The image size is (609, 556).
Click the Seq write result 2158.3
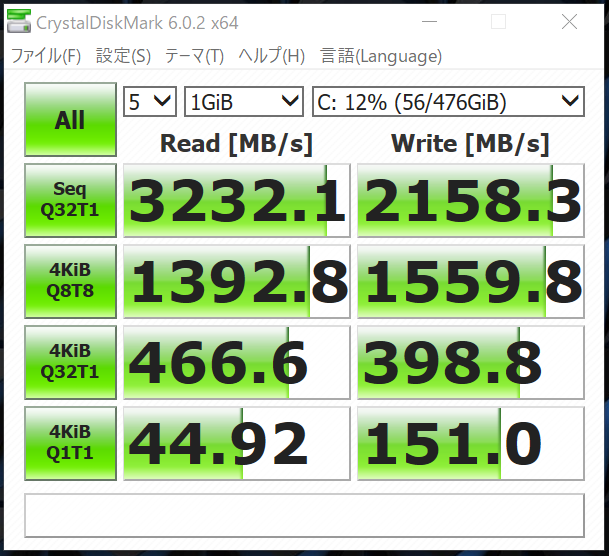[x=471, y=200]
